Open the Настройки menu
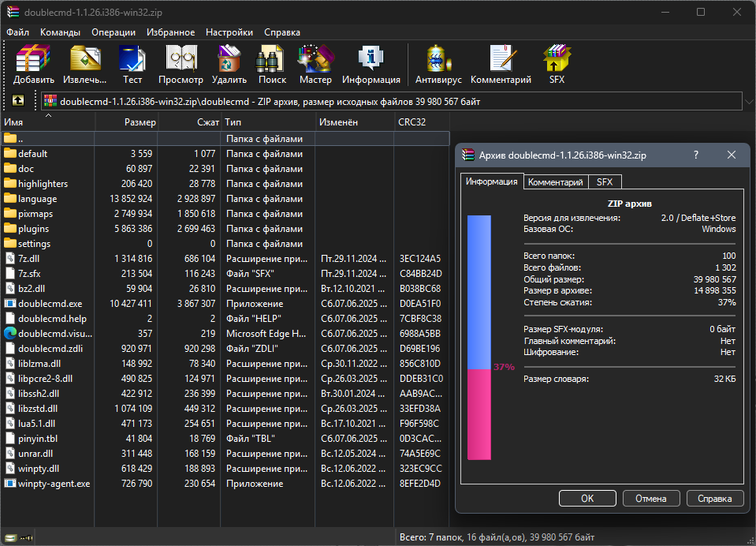This screenshot has width=756, height=546. coord(229,32)
